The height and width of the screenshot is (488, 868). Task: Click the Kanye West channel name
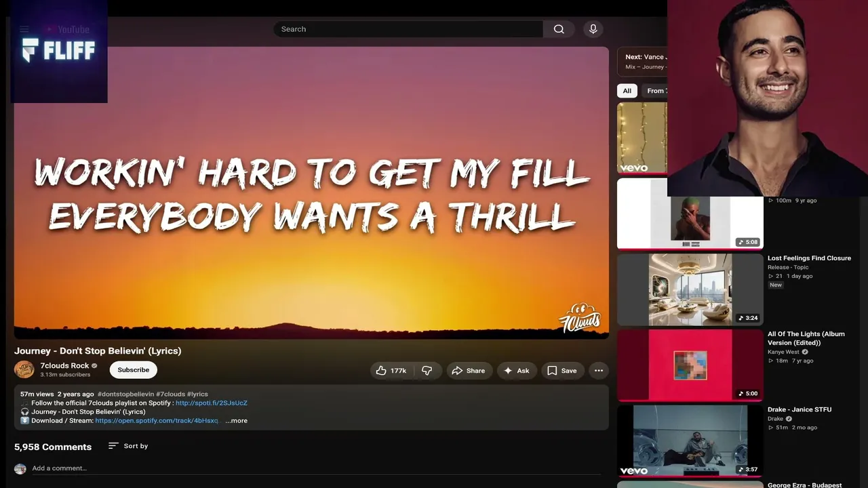coord(783,352)
